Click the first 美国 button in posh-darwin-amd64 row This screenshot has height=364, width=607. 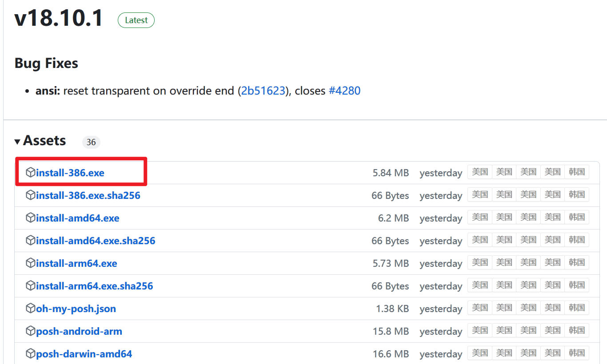[x=480, y=353]
